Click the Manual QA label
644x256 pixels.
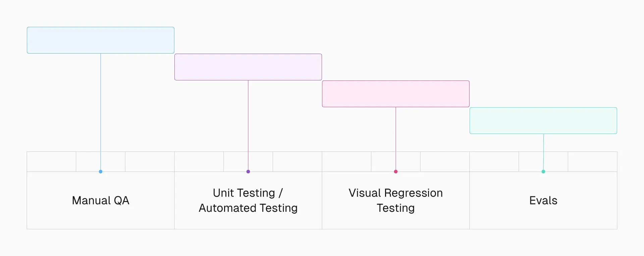[101, 200]
